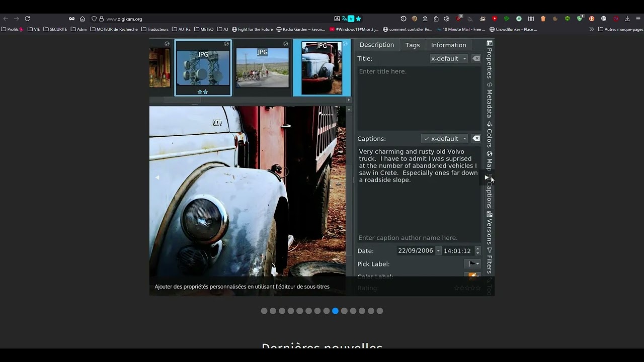Open the Pick Label flag dropdown
This screenshot has width=644, height=362.
point(472,263)
